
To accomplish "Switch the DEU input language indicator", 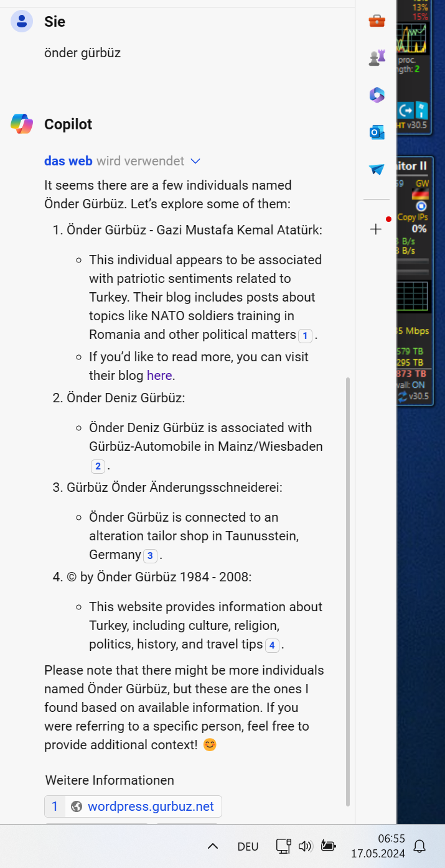I will pyautogui.click(x=248, y=846).
